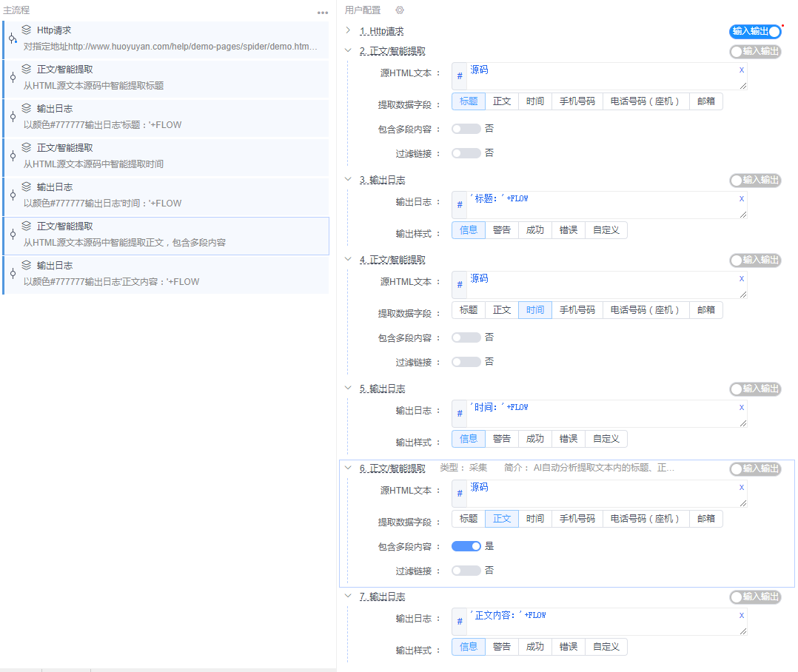The height and width of the screenshot is (672, 798).
Task: Clear step 3 输出日志 field via X icon
Action: [741, 198]
